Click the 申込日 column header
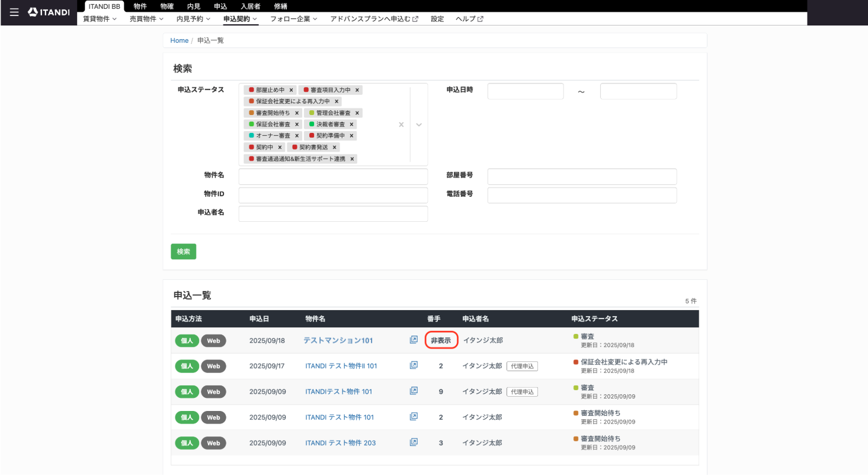The image size is (868, 475). point(259,318)
